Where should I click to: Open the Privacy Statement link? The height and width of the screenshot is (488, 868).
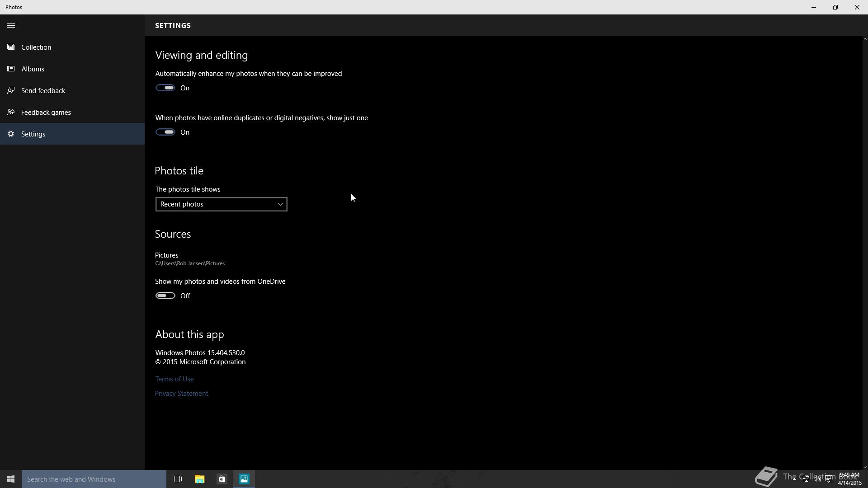[182, 394]
